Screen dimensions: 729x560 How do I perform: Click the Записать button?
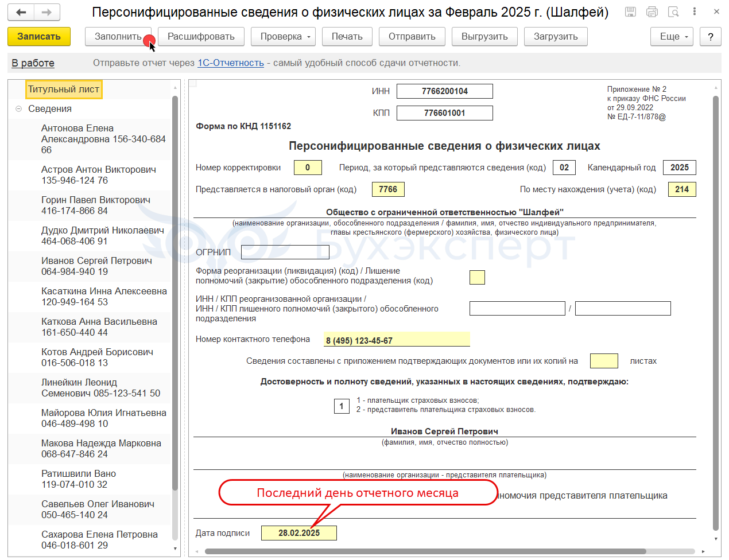point(39,36)
